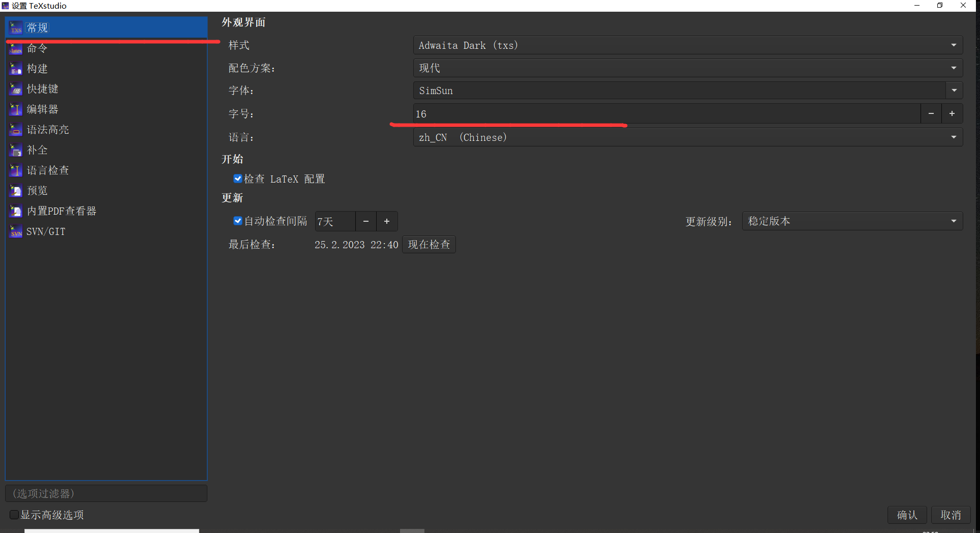
Task: Open the 配色方案 dropdown showing 现代
Action: (688, 68)
